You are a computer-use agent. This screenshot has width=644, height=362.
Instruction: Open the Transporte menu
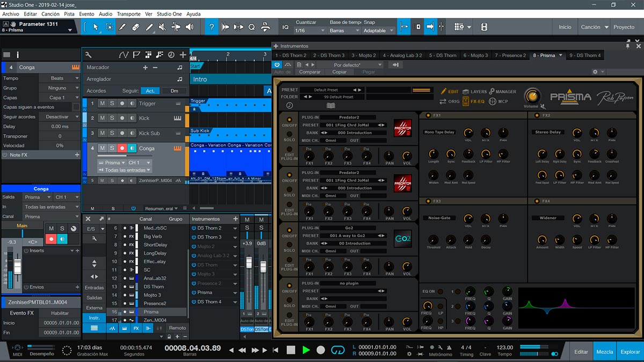129,14
